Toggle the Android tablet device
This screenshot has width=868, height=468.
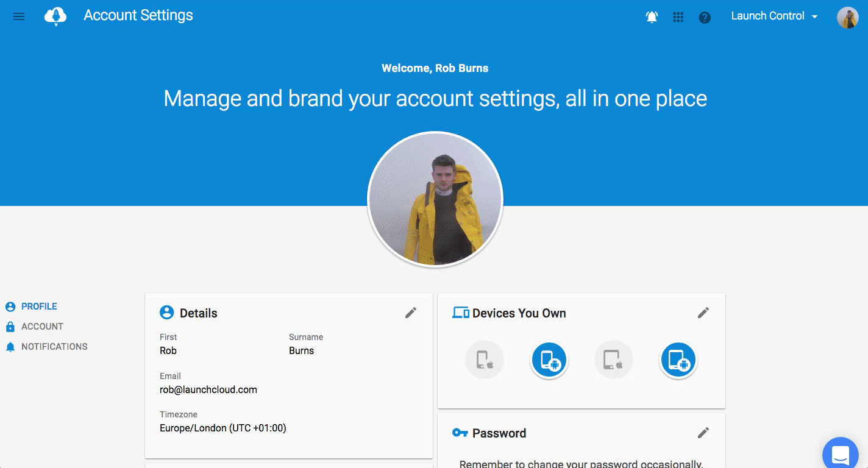click(x=678, y=360)
